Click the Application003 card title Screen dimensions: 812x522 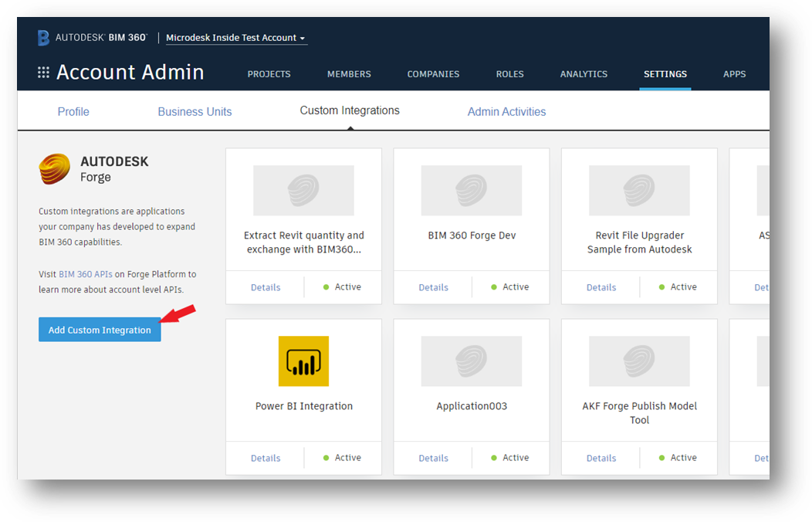472,406
